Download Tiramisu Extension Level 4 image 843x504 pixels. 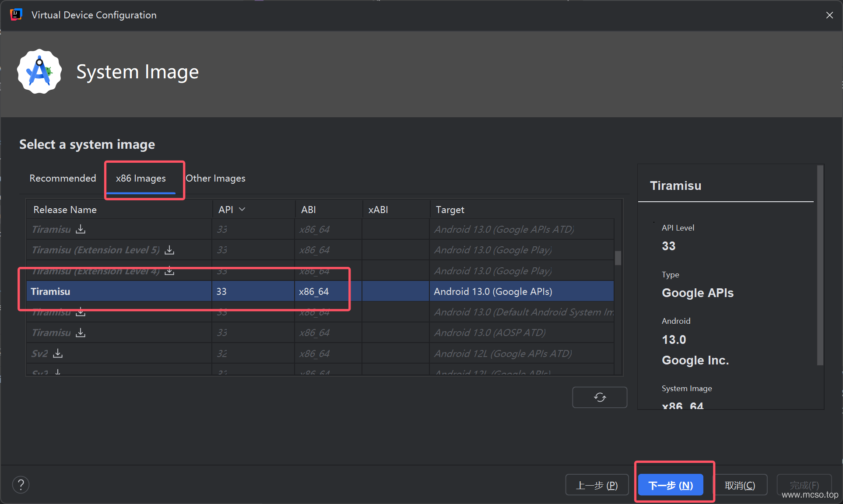tap(169, 271)
